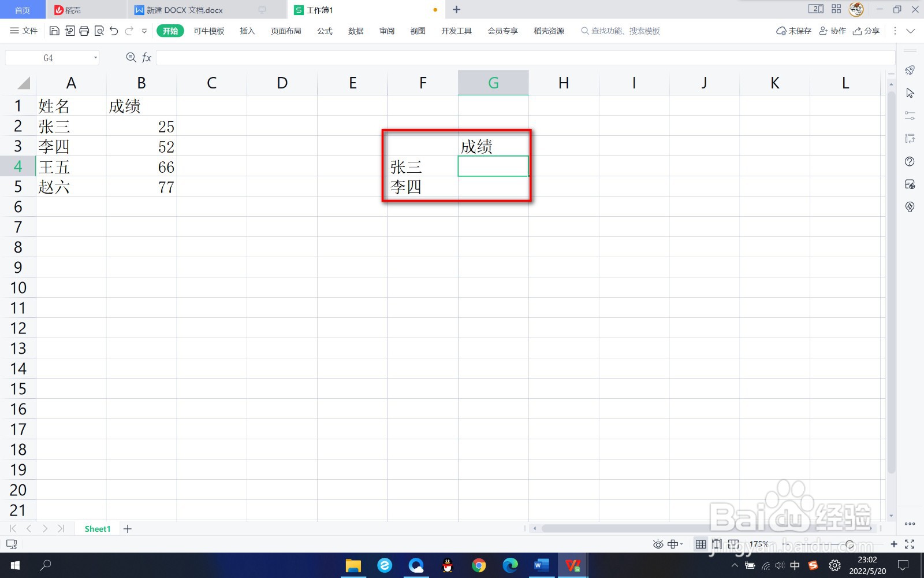924x578 pixels.
Task: Click the Save icon in quick toolbar
Action: (54, 31)
